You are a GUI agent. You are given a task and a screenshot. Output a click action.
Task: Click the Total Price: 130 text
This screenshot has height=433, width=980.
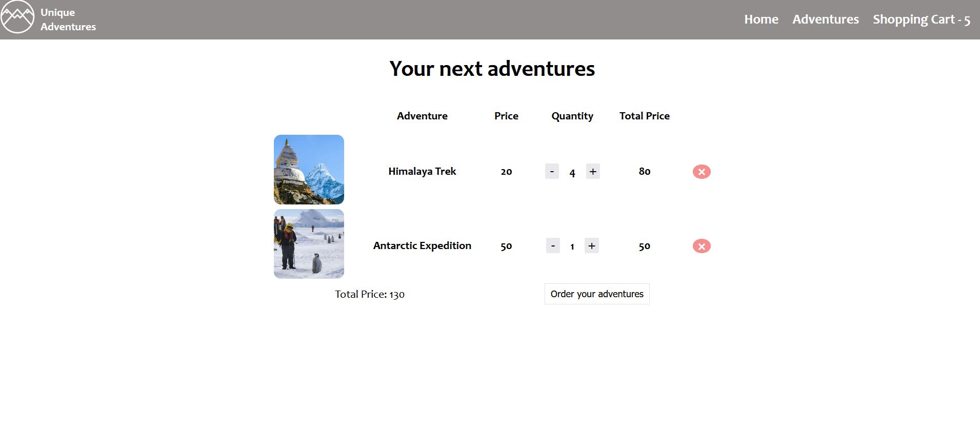(x=369, y=294)
